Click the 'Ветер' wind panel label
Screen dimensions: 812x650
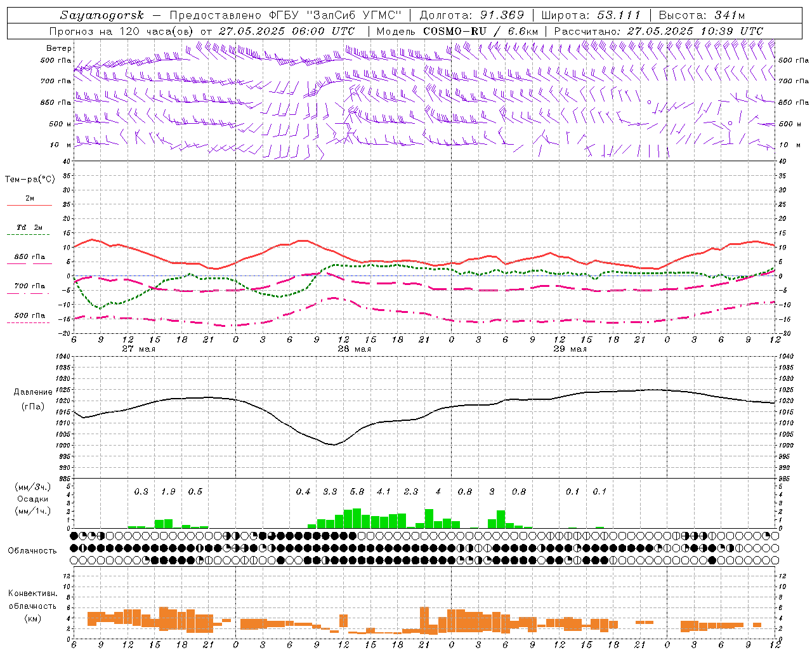coord(59,48)
